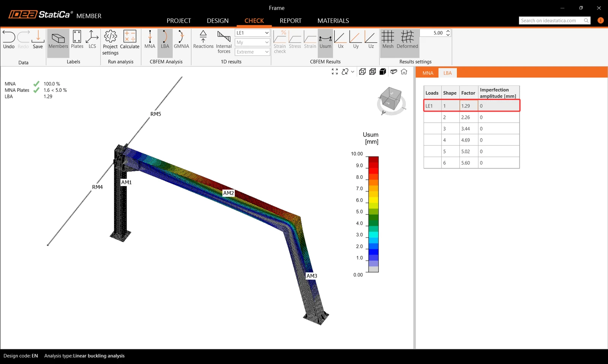Switch to the CHECK tab
Viewport: 608px width, 364px height.
tap(254, 20)
